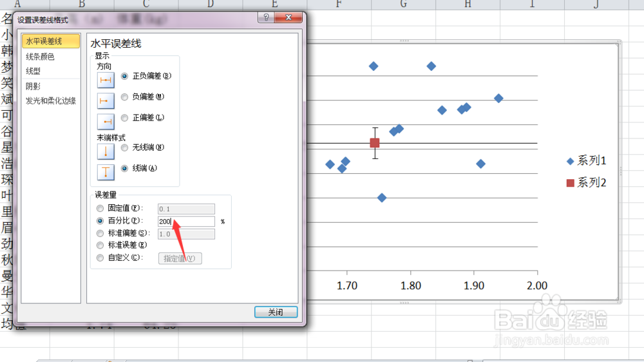Click the 1.70 axis label
This screenshot has width=644, height=362.
click(x=347, y=285)
